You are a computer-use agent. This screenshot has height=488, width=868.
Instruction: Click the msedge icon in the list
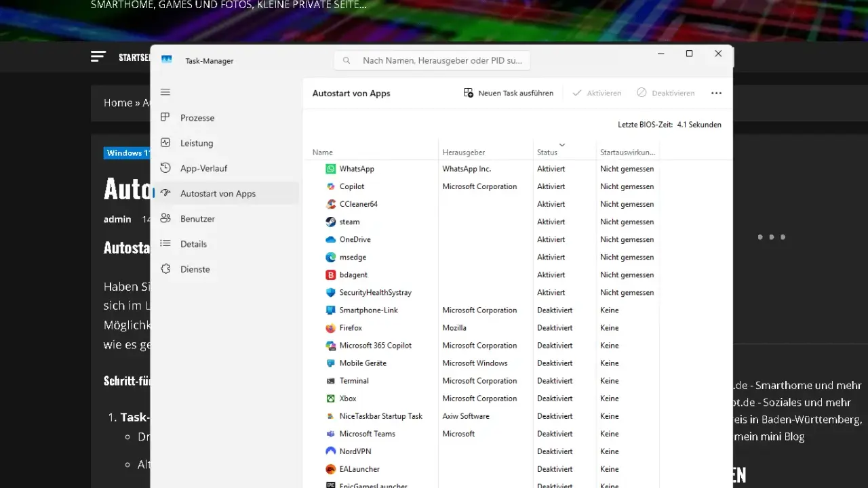(330, 257)
